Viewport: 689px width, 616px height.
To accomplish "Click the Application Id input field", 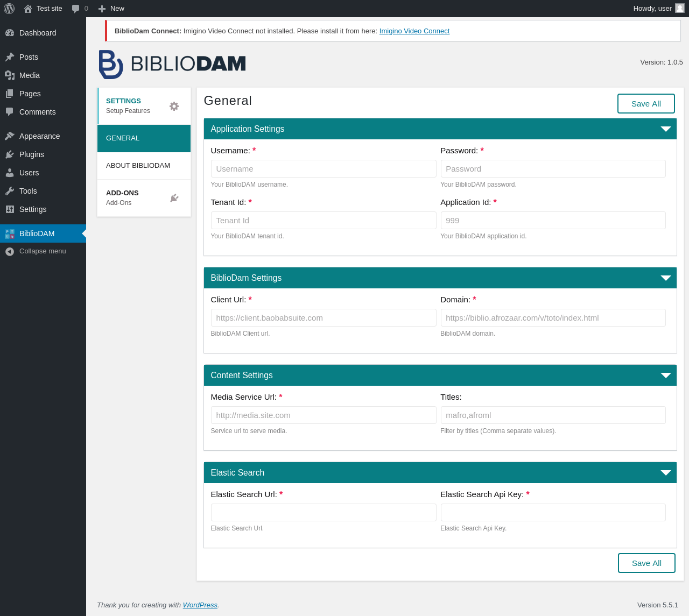I will point(553,221).
